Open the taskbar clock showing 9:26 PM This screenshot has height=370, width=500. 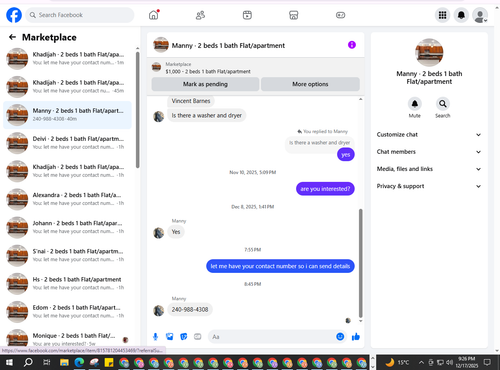466,362
